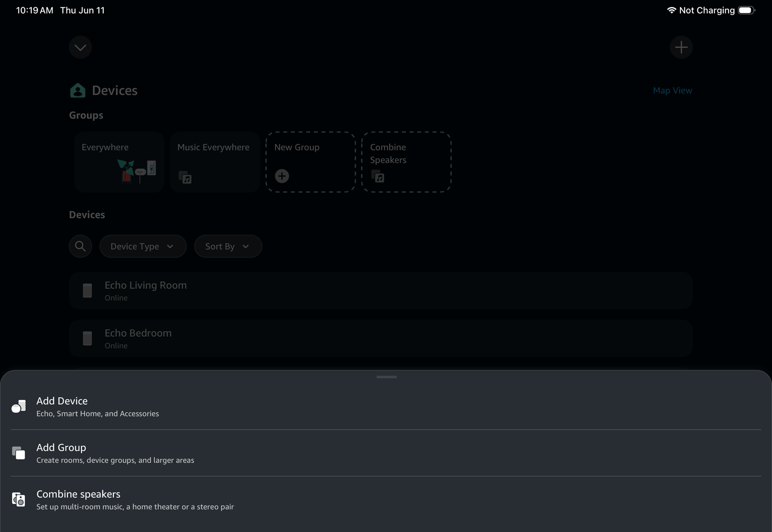The image size is (772, 532).
Task: Choose the Add Device option
Action: (386, 407)
